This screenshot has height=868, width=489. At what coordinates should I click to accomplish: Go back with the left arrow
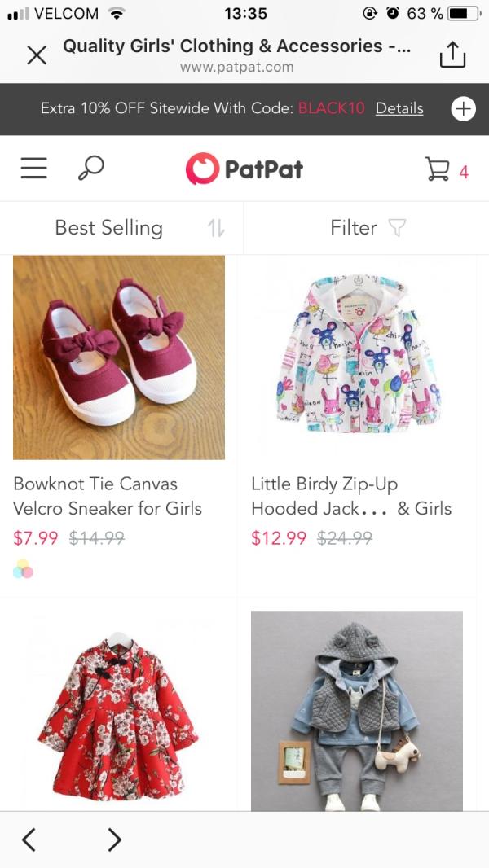pos(29,840)
